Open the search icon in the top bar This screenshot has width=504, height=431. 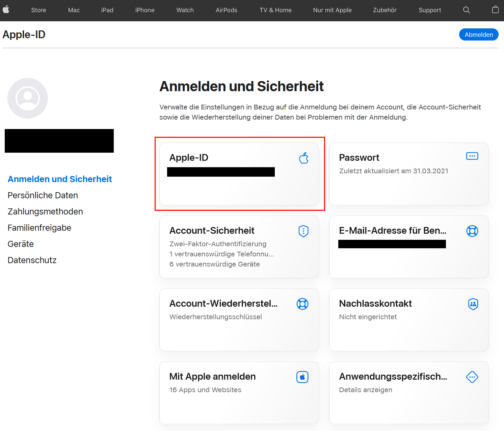[x=466, y=10]
